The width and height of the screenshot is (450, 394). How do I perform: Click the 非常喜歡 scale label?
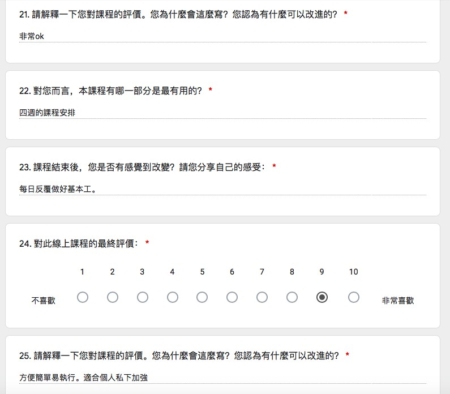click(x=398, y=301)
